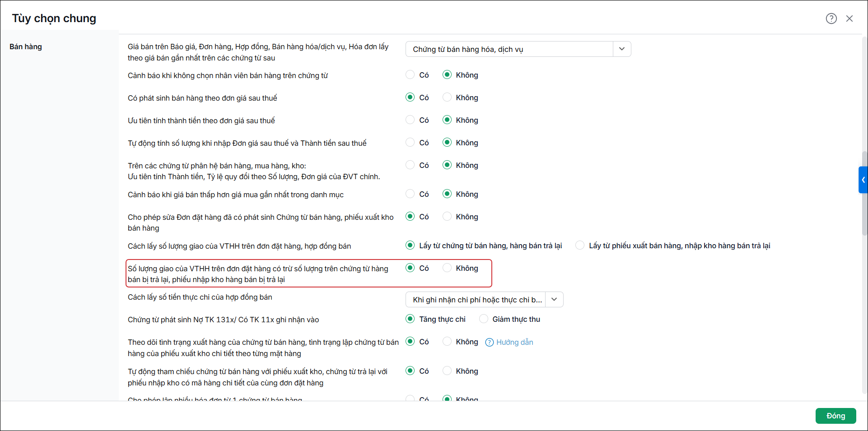Select Không for Theo dõi tình trạng xuất hàng
This screenshot has width=868, height=431.
(447, 342)
